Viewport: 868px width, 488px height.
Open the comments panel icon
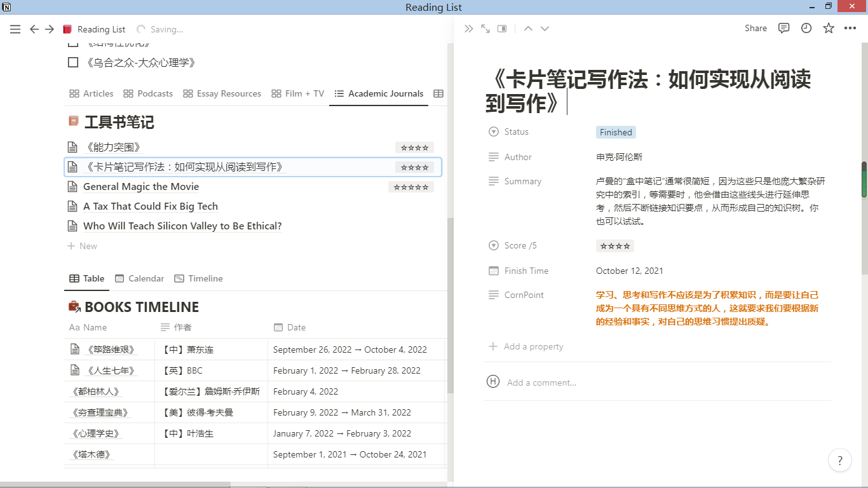(784, 29)
